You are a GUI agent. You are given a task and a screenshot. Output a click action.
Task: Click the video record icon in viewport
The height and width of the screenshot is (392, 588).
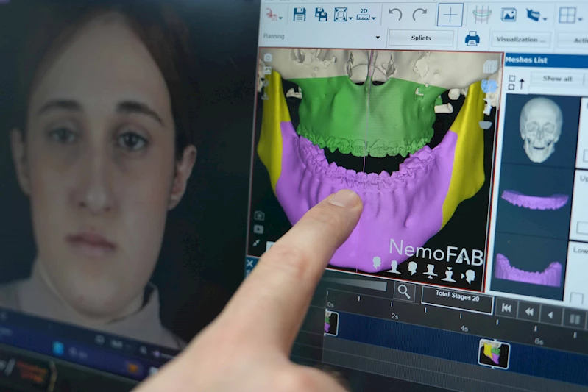[x=258, y=229]
